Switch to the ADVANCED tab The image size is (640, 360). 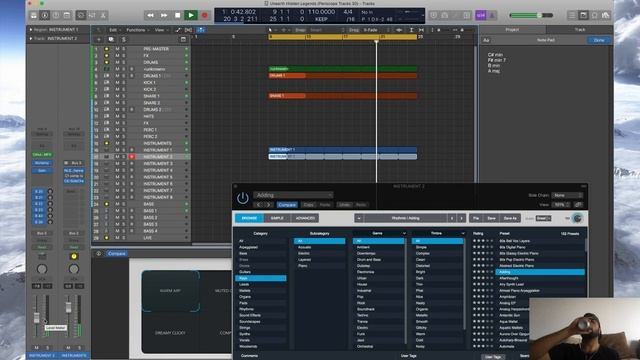[x=305, y=218]
